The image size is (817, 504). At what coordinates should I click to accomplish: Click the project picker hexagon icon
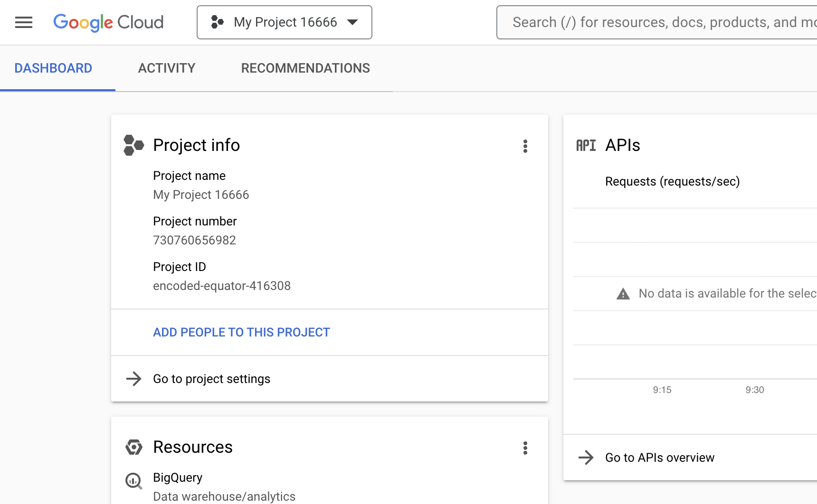click(x=217, y=22)
